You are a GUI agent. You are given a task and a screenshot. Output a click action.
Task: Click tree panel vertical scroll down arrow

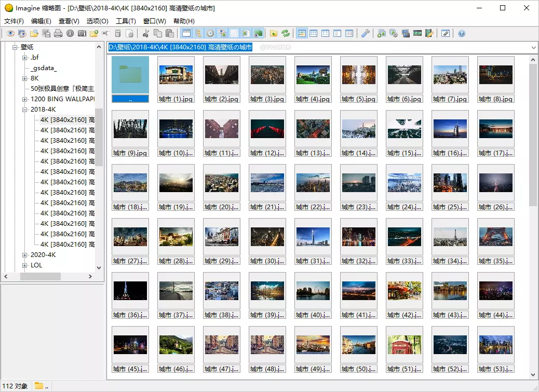click(99, 267)
